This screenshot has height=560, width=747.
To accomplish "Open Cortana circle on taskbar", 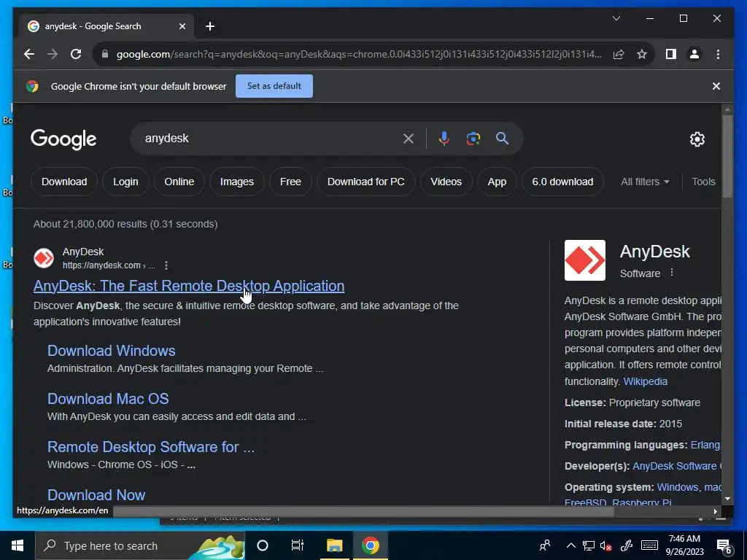I will point(263,545).
